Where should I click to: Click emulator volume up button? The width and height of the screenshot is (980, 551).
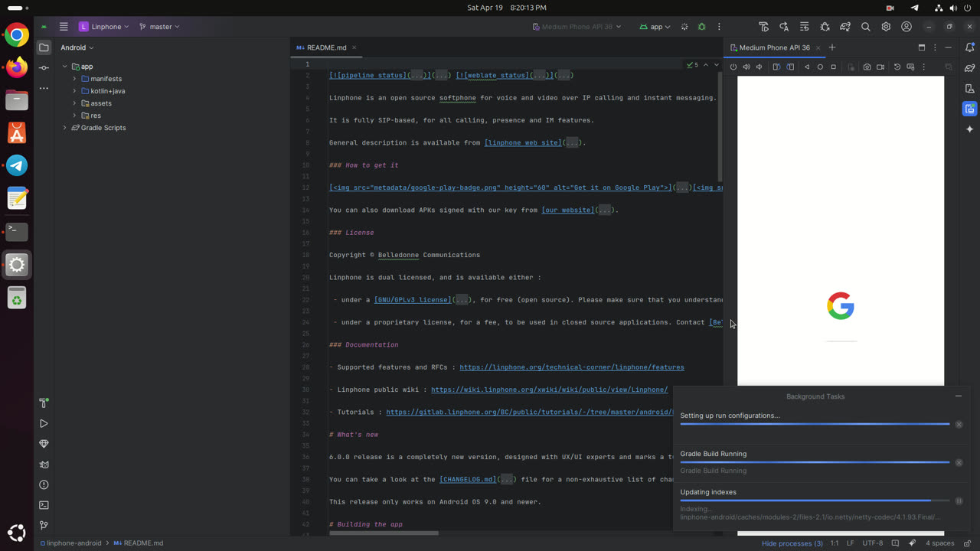tap(746, 67)
